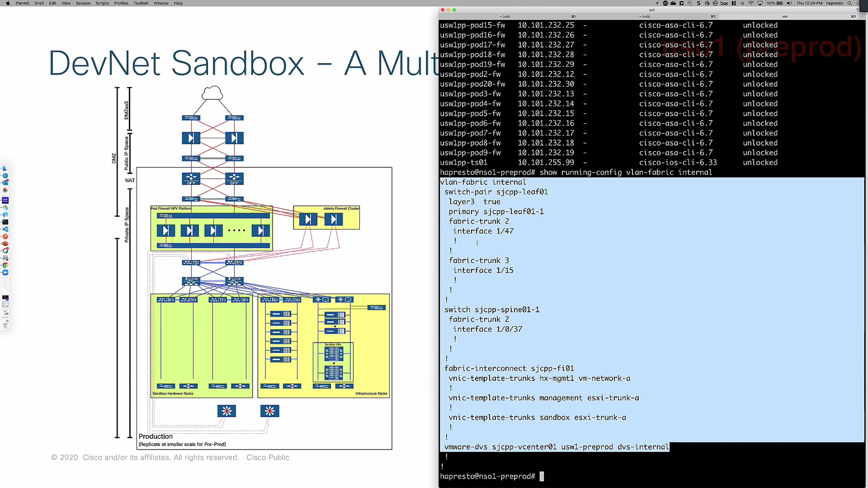Open Google Chrome from the Dock
This screenshot has height=488, width=868.
point(5,265)
